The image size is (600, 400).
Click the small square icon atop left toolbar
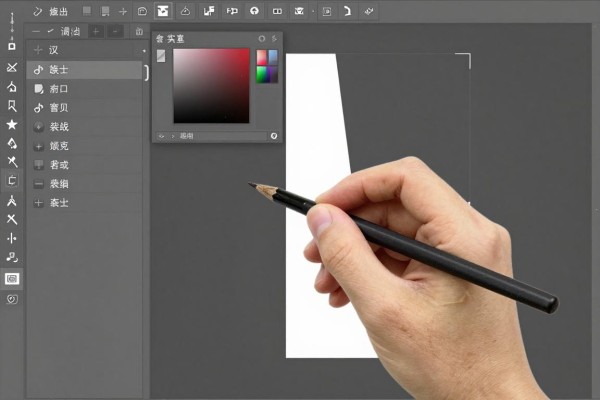12,46
